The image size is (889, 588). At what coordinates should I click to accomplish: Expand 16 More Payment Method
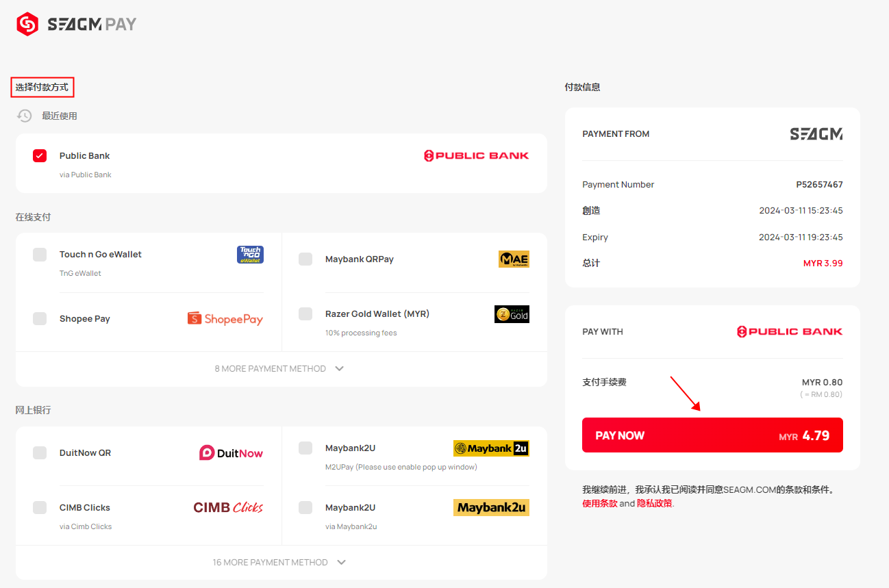281,562
